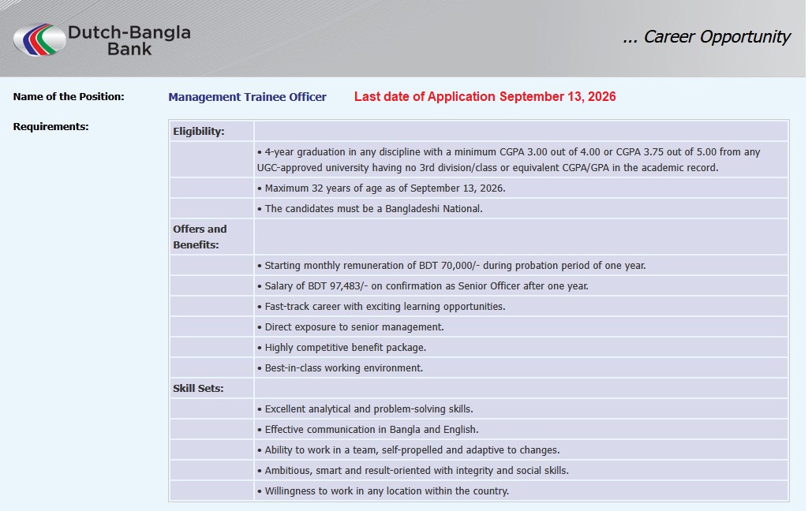Click the 4-year graduation CGPA requirement row
Viewport: 812px width, 511px height.
(x=521, y=159)
